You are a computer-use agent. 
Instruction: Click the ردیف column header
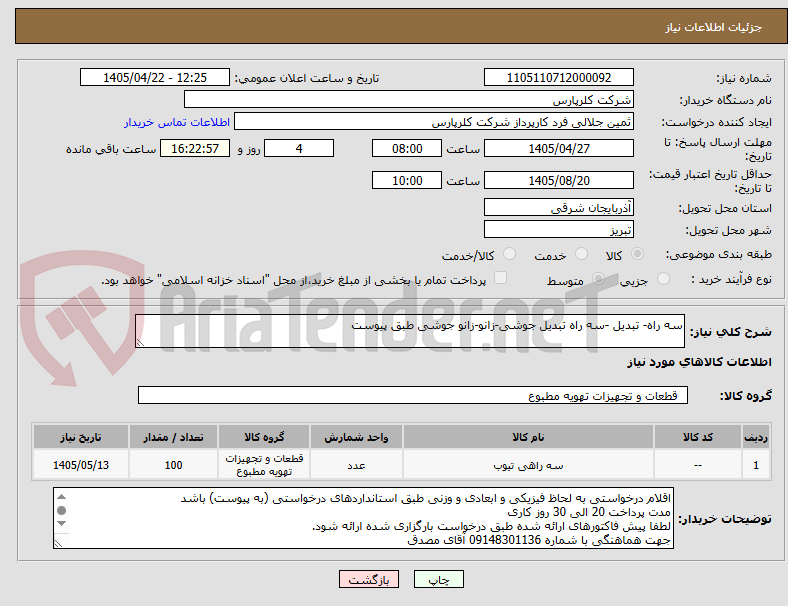pyautogui.click(x=756, y=437)
